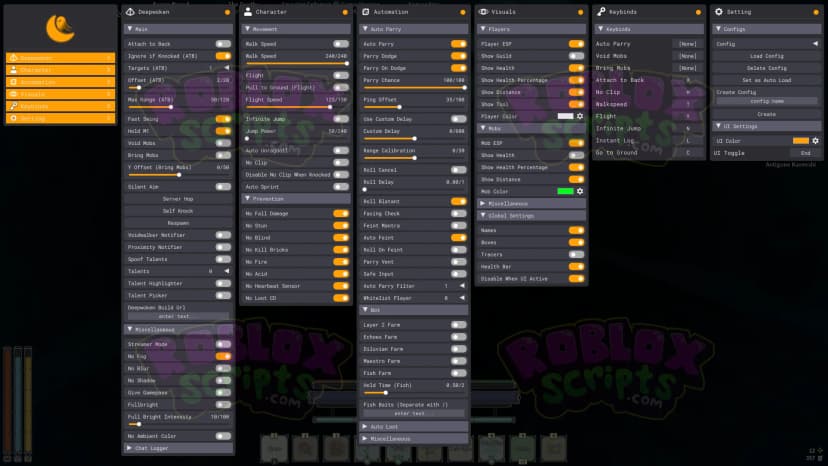Click the gear icon in Setting panel header
Image resolution: width=828 pixels, height=466 pixels.
pos(719,12)
